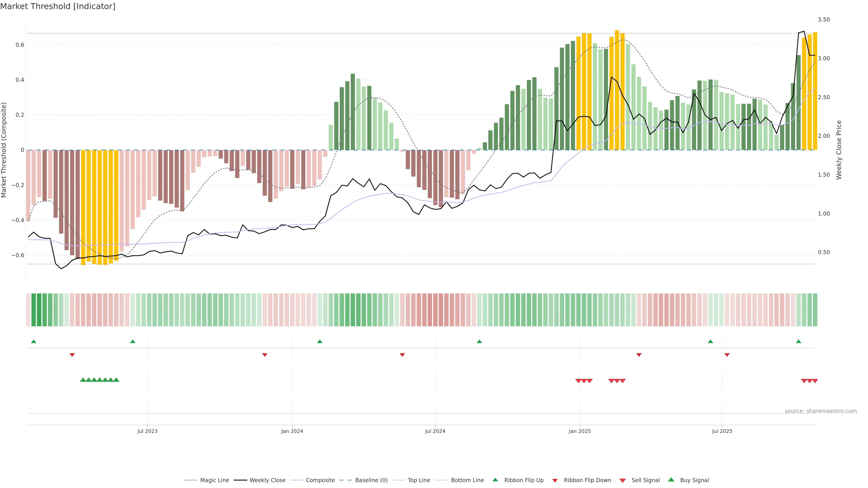Click the ribbon flip up marker after Jul 2024
This screenshot has height=488, width=868.
(x=479, y=342)
